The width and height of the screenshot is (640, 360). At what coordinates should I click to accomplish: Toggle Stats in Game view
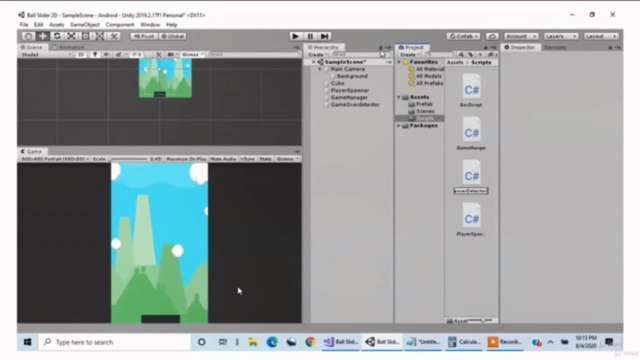[x=265, y=159]
